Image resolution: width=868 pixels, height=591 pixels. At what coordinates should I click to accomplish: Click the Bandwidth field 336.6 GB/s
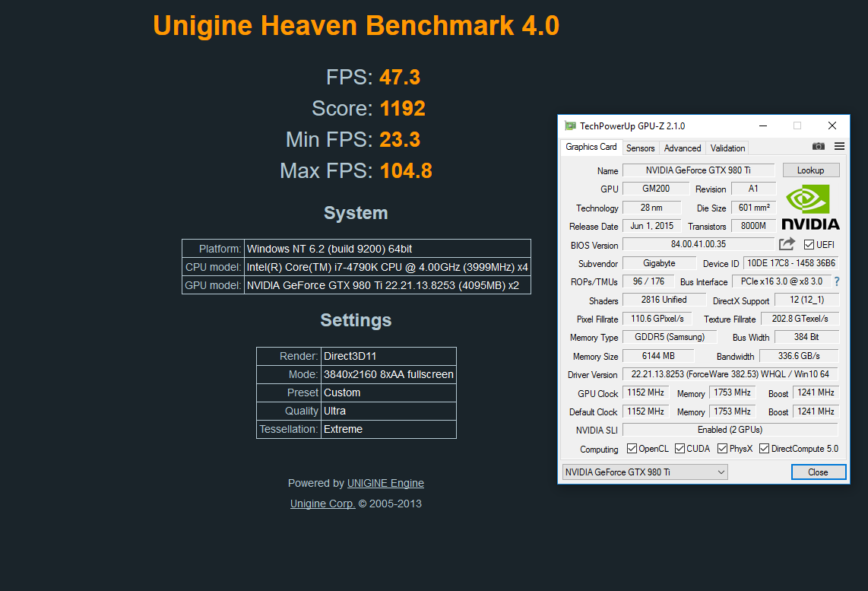[799, 356]
